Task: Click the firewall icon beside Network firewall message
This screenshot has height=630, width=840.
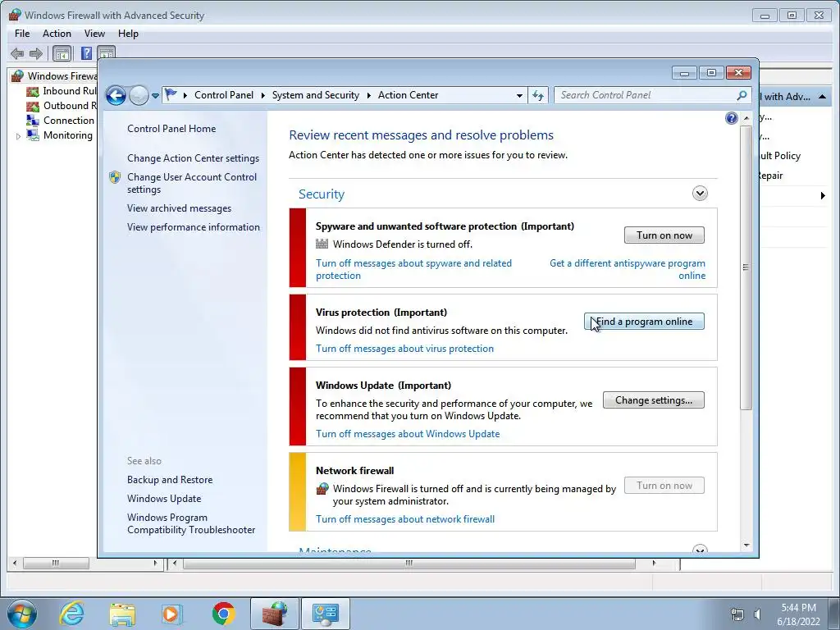Action: click(322, 489)
